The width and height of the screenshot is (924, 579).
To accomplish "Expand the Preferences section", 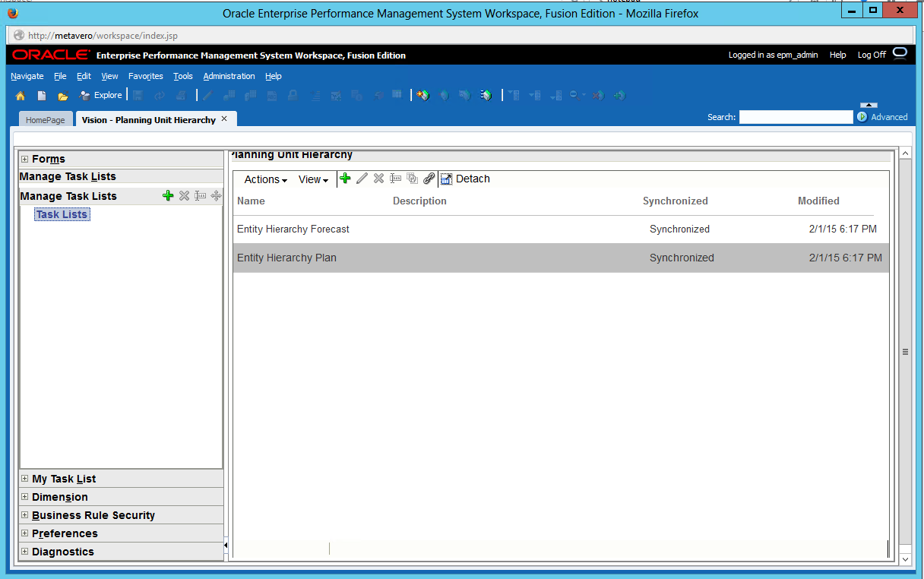I will click(x=24, y=533).
